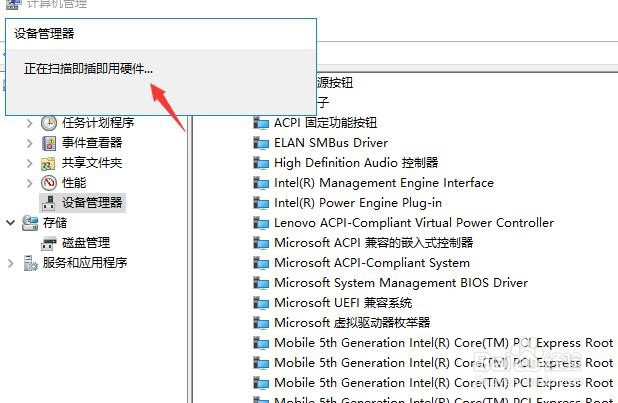Click the 设备管理器 dialog title
The width and height of the screenshot is (618, 403).
(44, 34)
